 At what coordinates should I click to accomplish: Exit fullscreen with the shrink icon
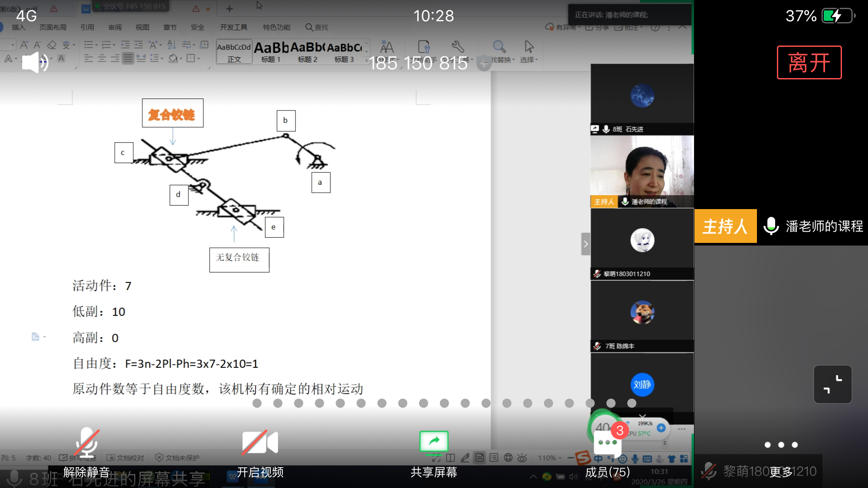tap(832, 384)
